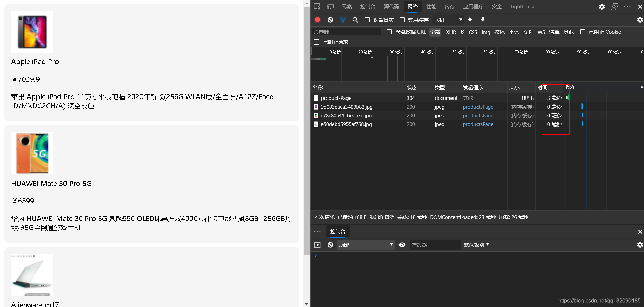
Task: Export HAR file download icon
Action: [483, 20]
